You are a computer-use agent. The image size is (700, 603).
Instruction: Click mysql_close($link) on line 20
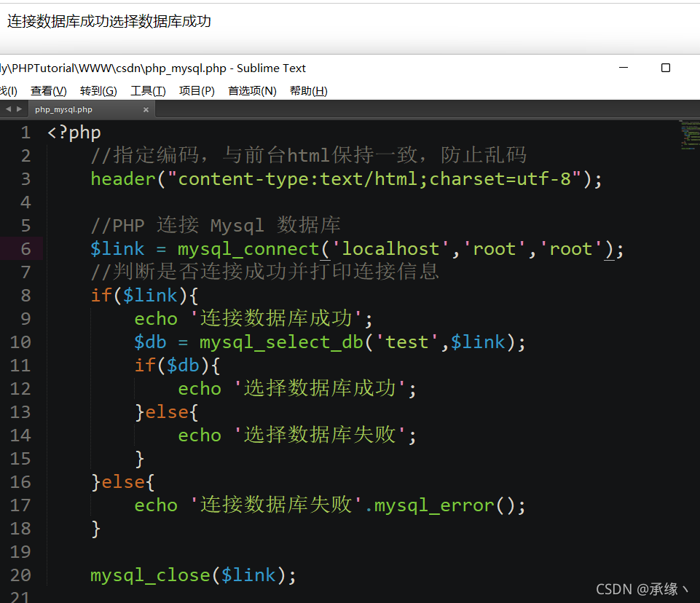click(x=188, y=576)
